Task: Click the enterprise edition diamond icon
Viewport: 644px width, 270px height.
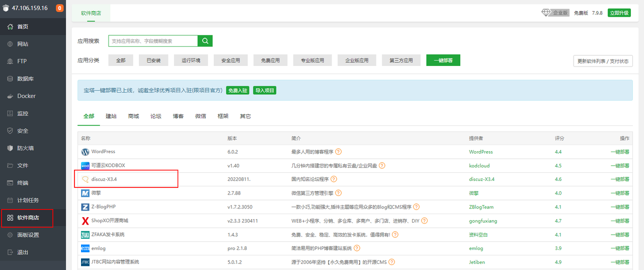Action: pyautogui.click(x=546, y=13)
